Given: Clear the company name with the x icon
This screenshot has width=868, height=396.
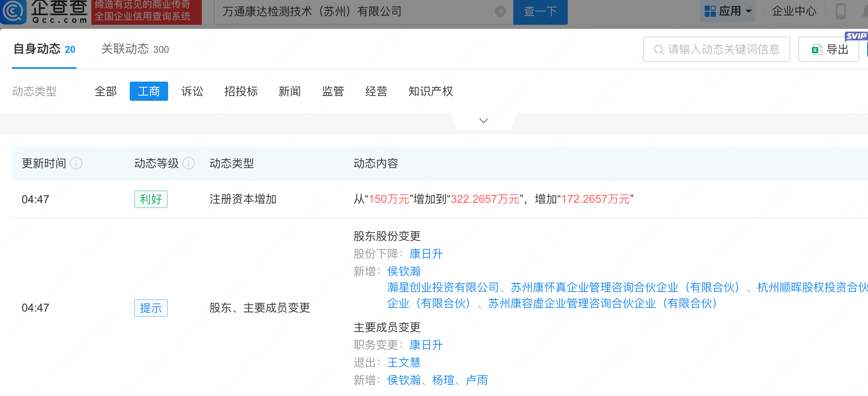Looking at the screenshot, I should 500,11.
